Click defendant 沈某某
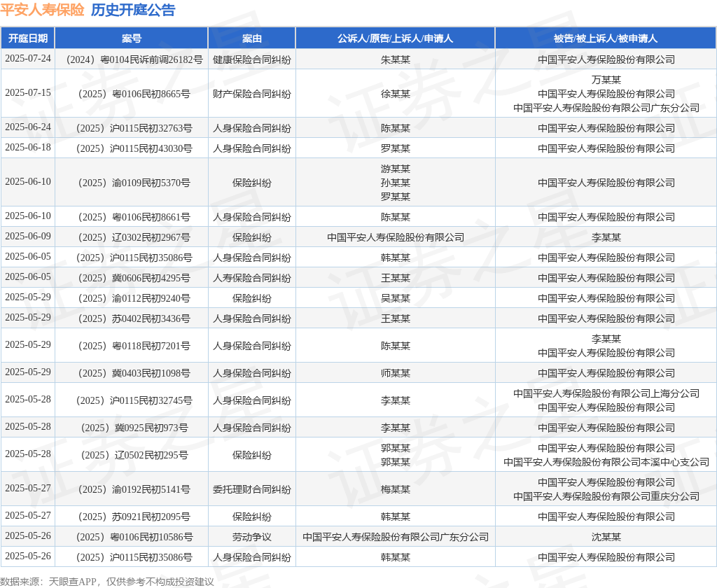717x588 pixels. [606, 537]
